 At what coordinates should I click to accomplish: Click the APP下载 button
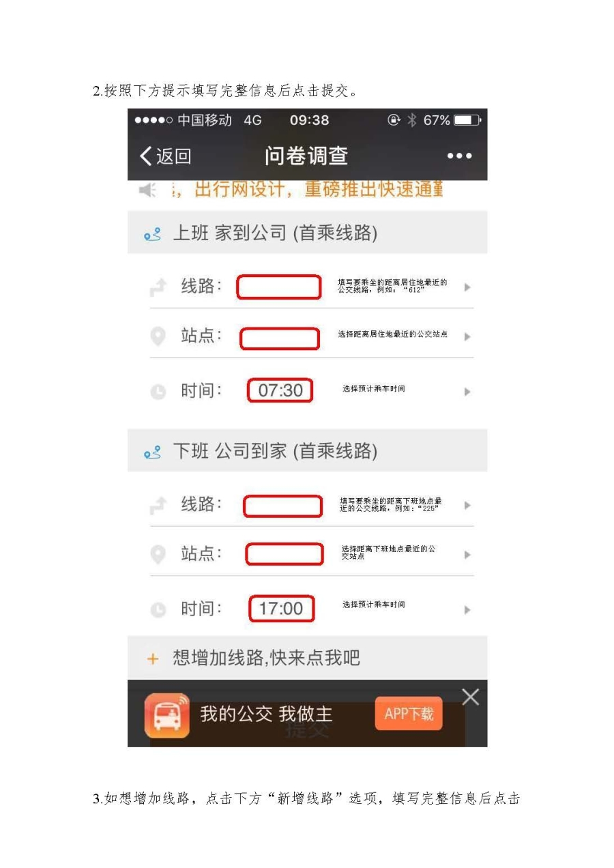[409, 714]
